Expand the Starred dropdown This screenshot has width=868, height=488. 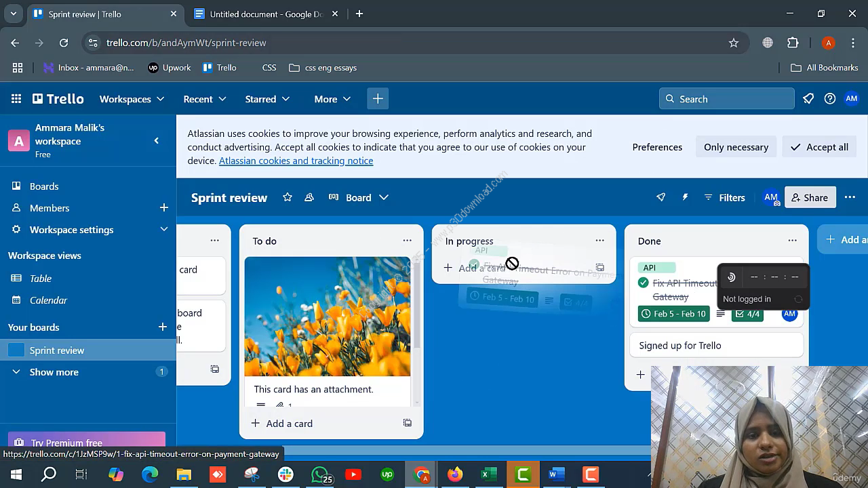pos(267,99)
